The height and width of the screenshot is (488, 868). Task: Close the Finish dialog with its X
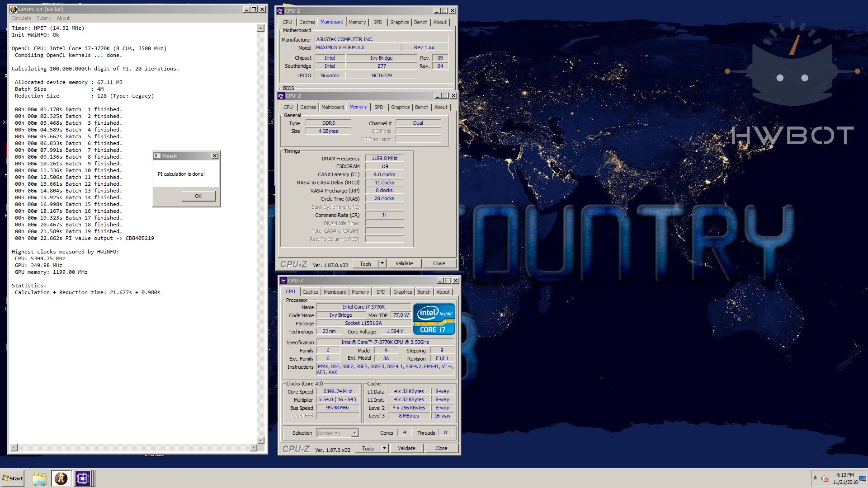[x=215, y=156]
